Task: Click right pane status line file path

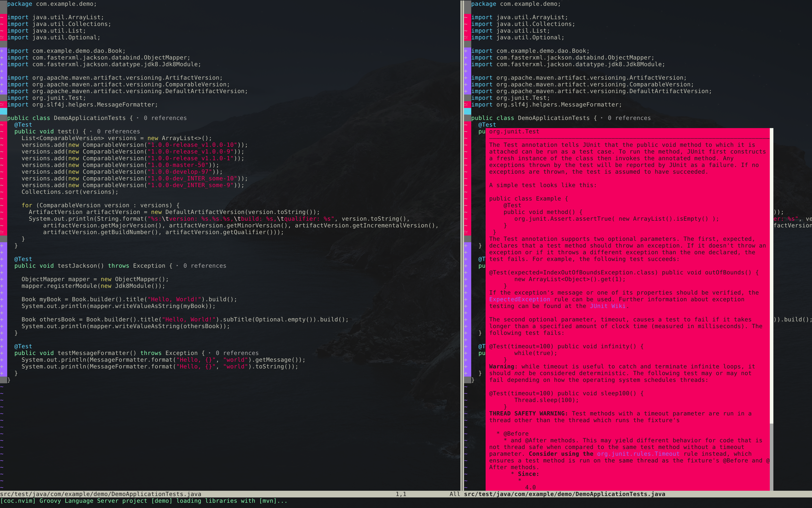Action: (x=565, y=494)
